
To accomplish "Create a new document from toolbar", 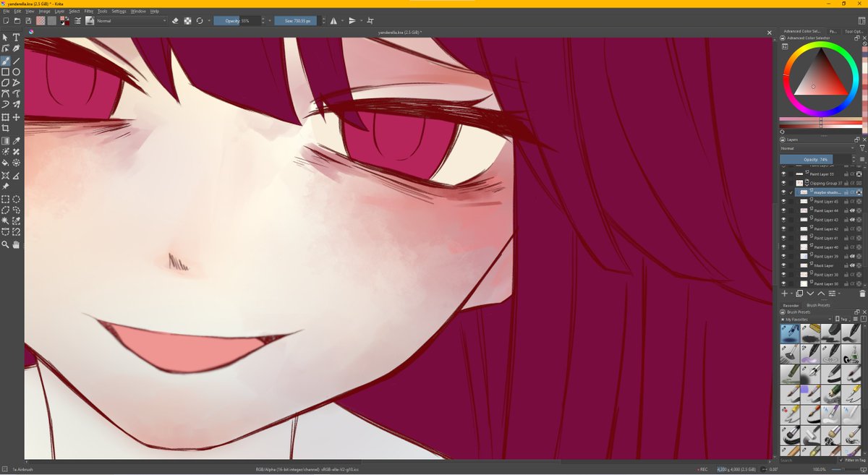I will point(6,21).
